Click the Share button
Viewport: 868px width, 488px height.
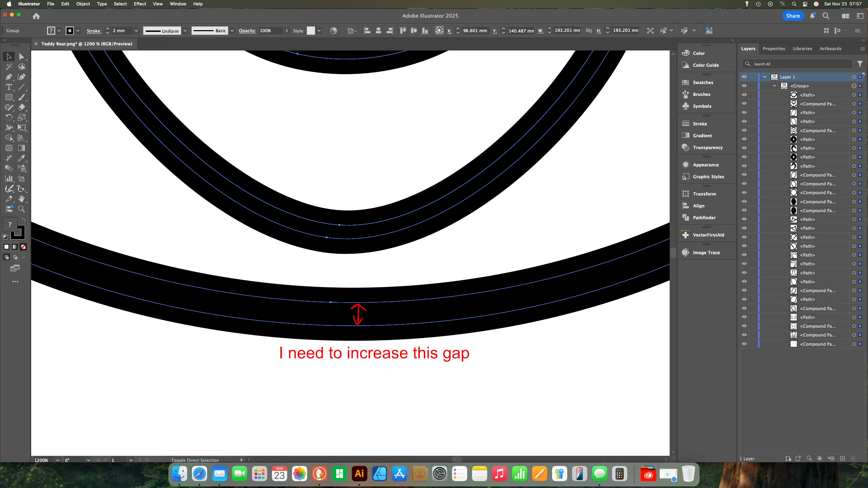[x=793, y=16]
